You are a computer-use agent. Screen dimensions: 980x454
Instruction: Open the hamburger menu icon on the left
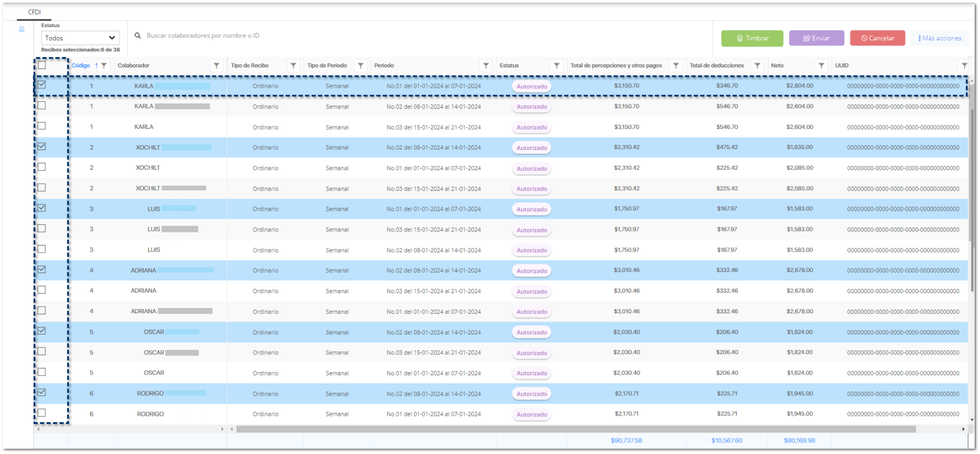point(22,29)
